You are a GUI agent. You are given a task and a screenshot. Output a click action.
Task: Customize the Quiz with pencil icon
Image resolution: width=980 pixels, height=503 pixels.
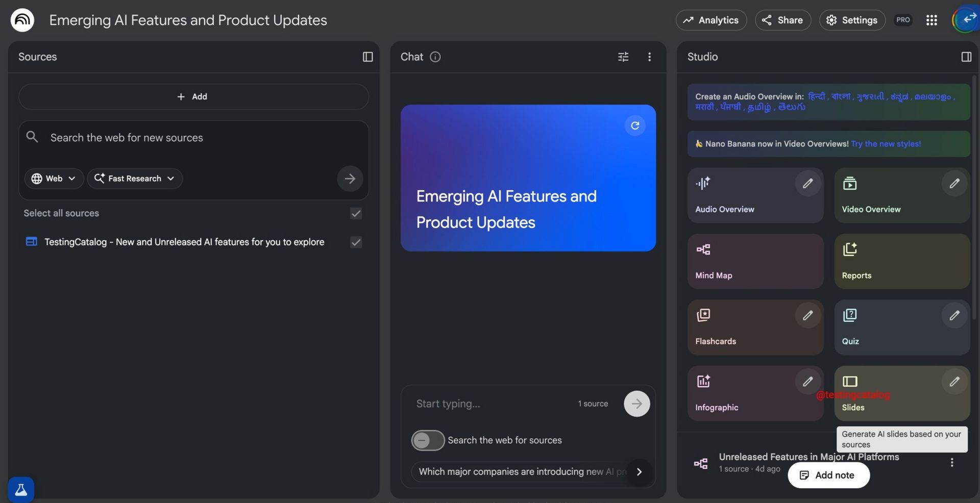coord(954,315)
